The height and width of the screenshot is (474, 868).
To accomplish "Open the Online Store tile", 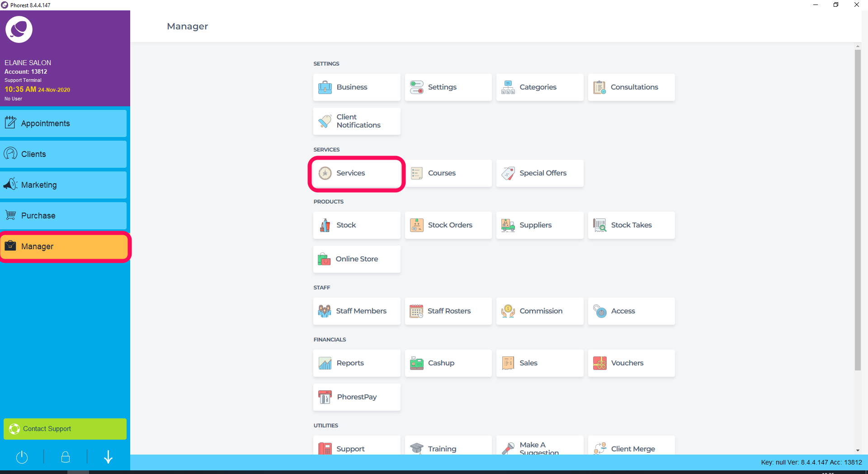I will tap(357, 259).
